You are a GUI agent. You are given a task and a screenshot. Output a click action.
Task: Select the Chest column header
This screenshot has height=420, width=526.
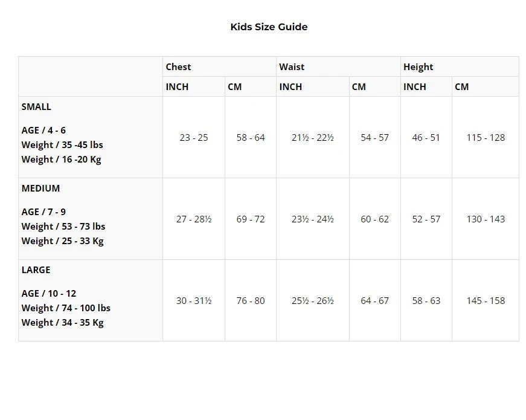click(178, 67)
